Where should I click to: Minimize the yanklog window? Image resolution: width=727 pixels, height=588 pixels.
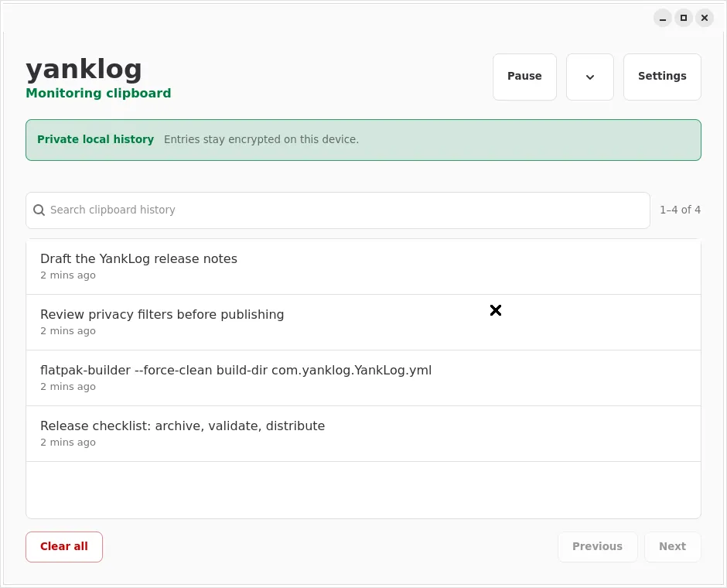[x=663, y=18]
